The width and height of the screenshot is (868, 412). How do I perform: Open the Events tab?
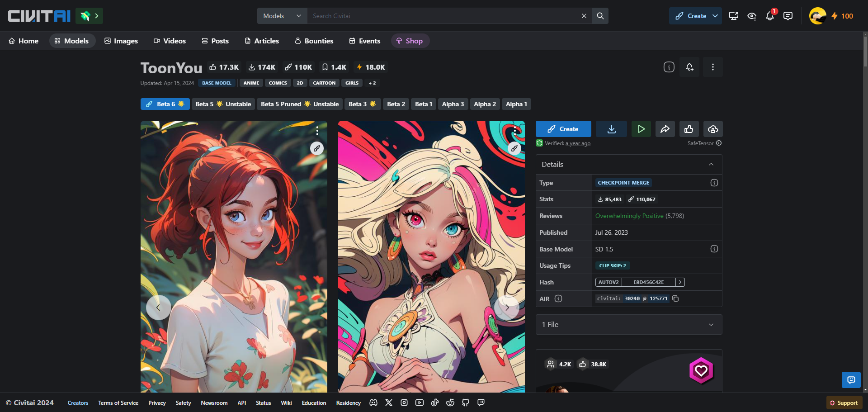[365, 41]
